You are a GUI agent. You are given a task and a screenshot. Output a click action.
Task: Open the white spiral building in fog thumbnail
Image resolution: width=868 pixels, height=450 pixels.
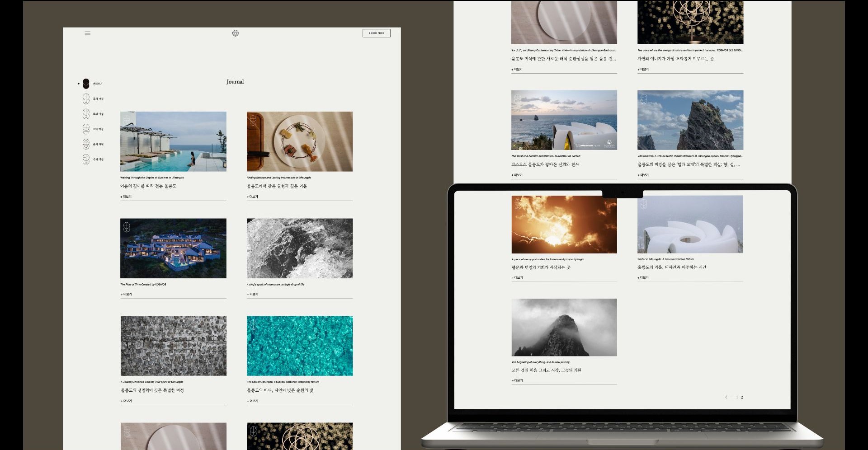click(x=690, y=225)
